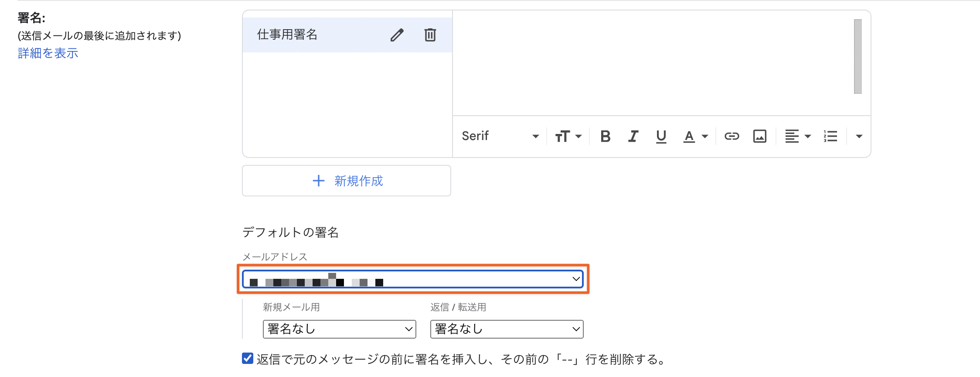Insert a link in the signature

pyautogui.click(x=732, y=137)
